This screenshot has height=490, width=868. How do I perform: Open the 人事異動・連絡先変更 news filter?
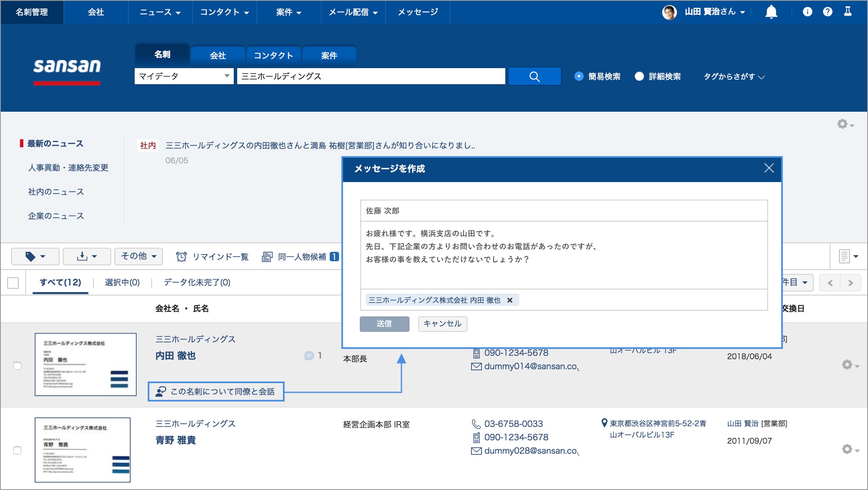point(68,168)
